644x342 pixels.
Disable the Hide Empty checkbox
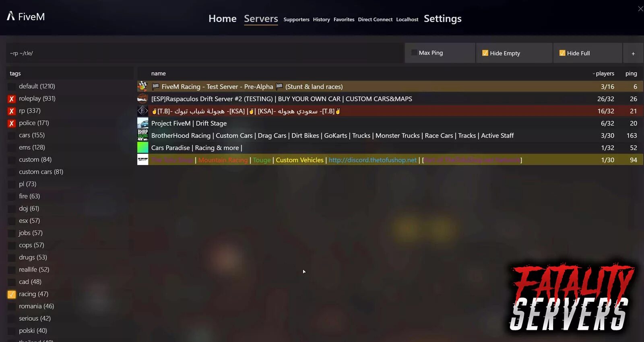485,53
